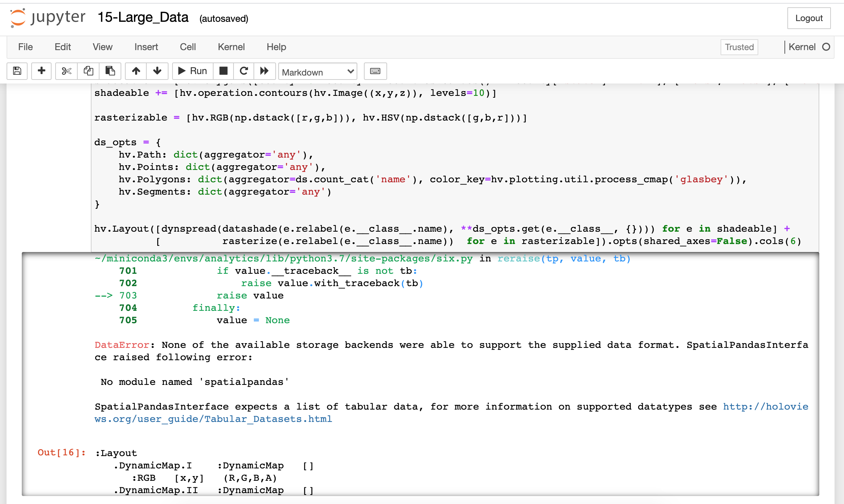
Task: Move the selected cell up
Action: 136,71
